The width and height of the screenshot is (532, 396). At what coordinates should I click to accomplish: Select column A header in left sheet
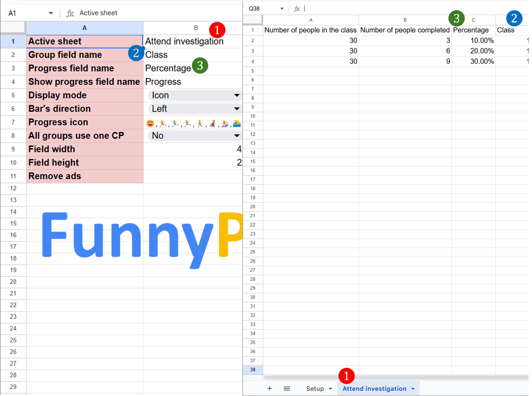click(x=84, y=28)
